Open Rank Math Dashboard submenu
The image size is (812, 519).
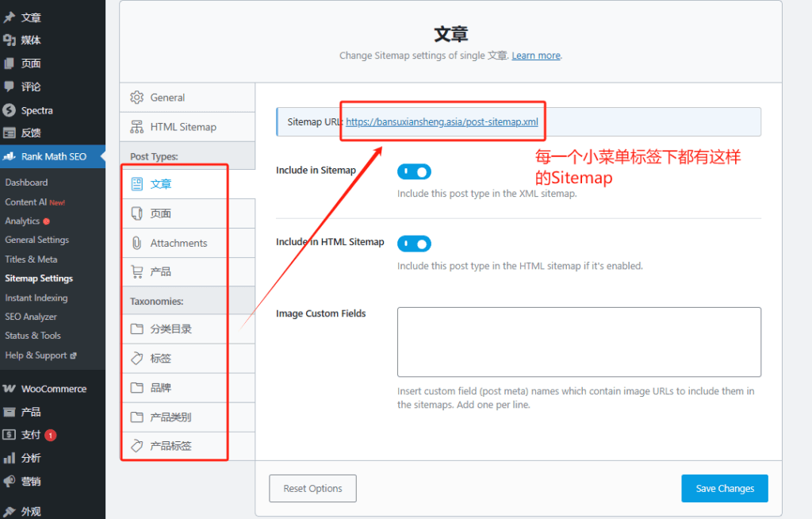[26, 183]
